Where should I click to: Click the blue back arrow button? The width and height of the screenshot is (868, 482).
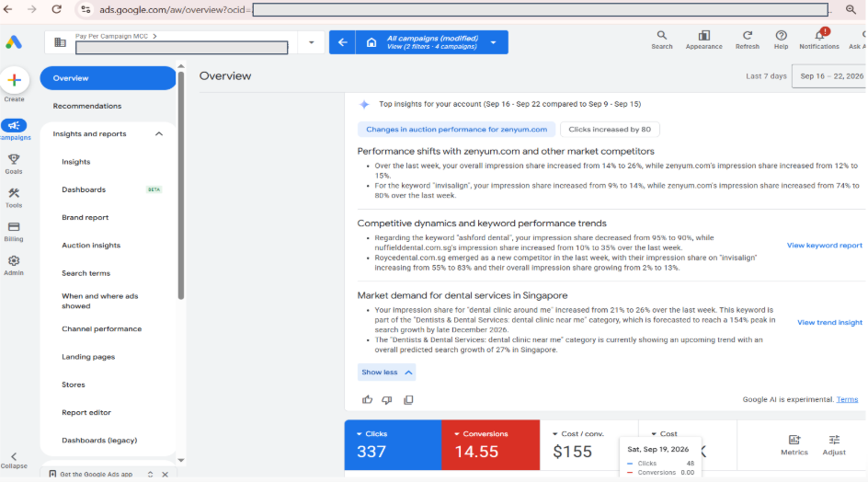point(343,42)
